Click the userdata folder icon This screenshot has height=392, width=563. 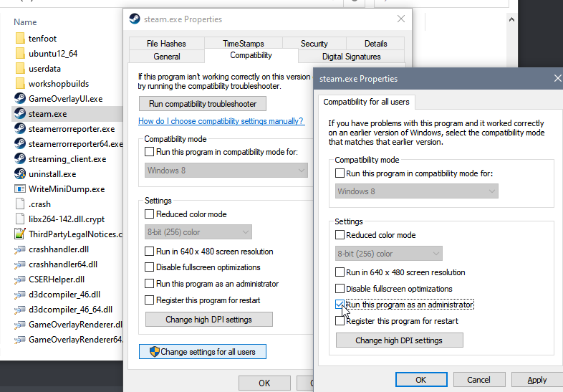(x=20, y=69)
